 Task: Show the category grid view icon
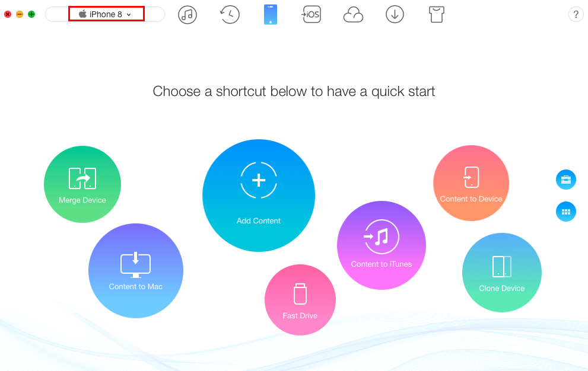(x=566, y=212)
